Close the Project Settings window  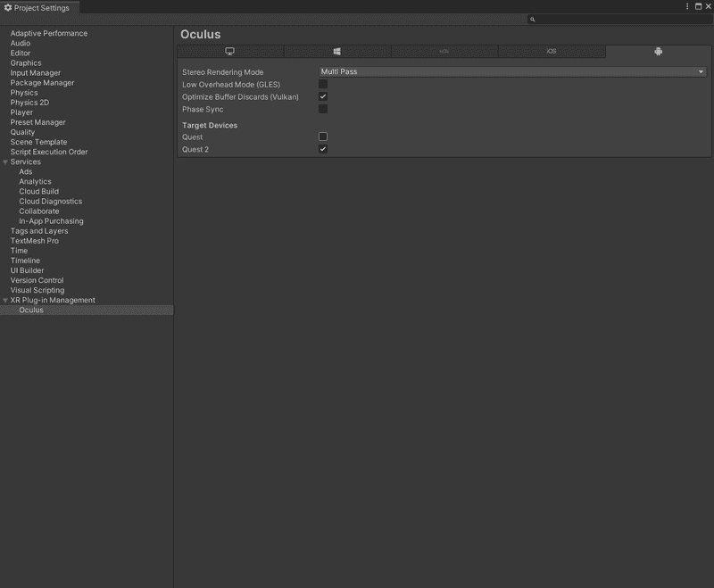tap(708, 6)
